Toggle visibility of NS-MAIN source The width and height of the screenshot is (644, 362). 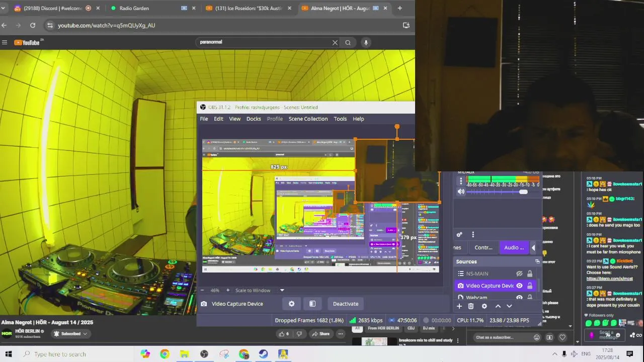click(519, 274)
